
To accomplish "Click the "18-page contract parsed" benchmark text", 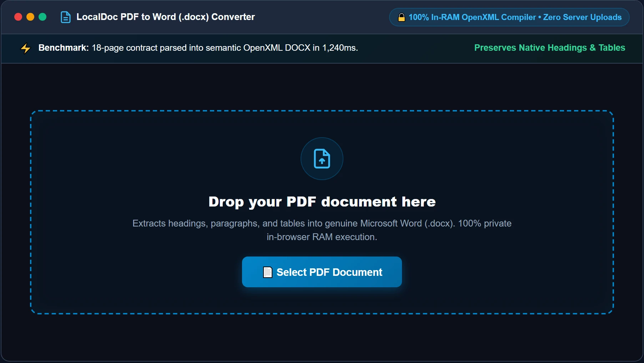I will pos(225,48).
